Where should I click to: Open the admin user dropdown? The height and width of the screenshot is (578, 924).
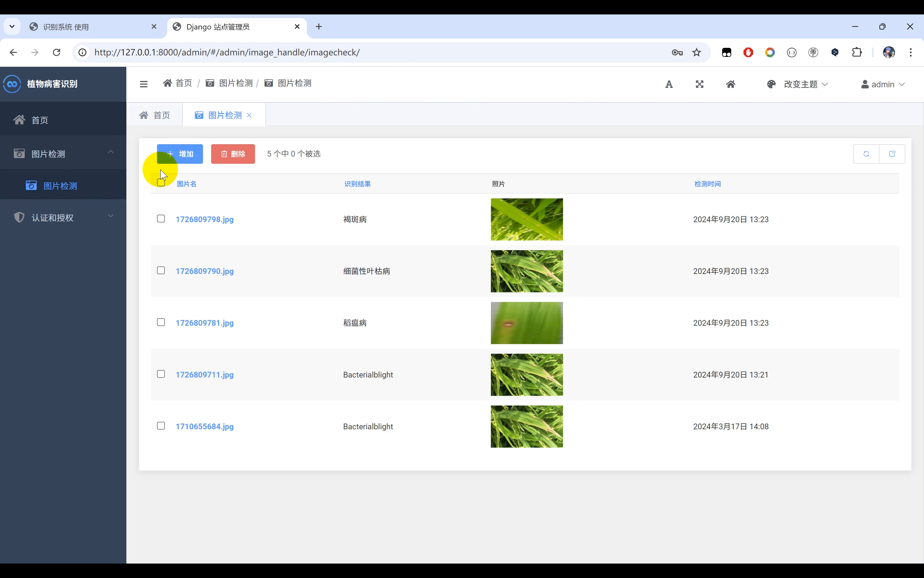coord(883,85)
